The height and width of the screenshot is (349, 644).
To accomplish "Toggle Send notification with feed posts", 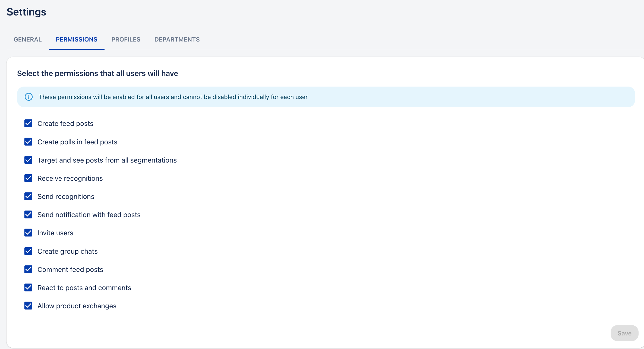I will pos(28,214).
